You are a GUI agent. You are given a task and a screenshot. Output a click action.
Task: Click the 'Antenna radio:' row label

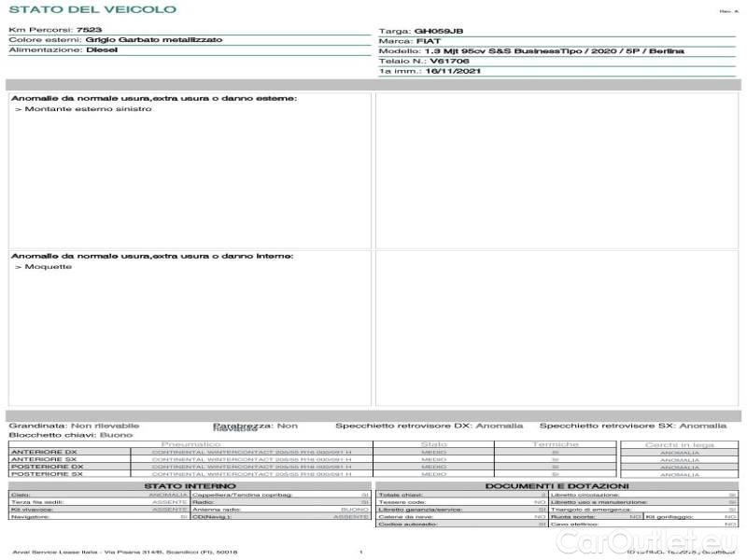click(x=217, y=510)
